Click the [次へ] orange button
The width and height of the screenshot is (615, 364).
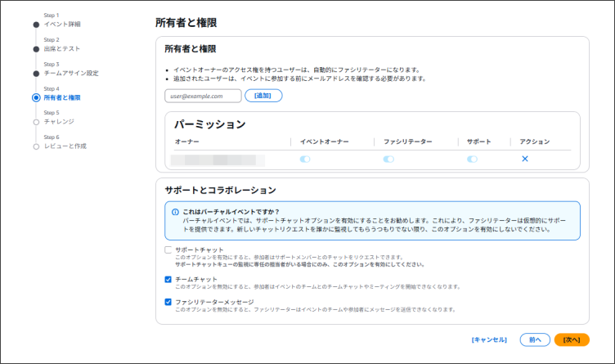[x=572, y=339]
